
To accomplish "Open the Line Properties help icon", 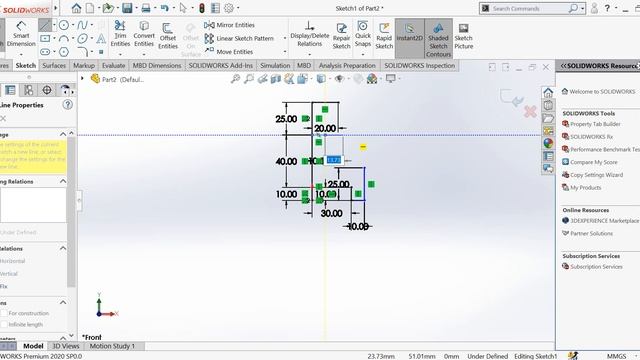I will coord(67,105).
